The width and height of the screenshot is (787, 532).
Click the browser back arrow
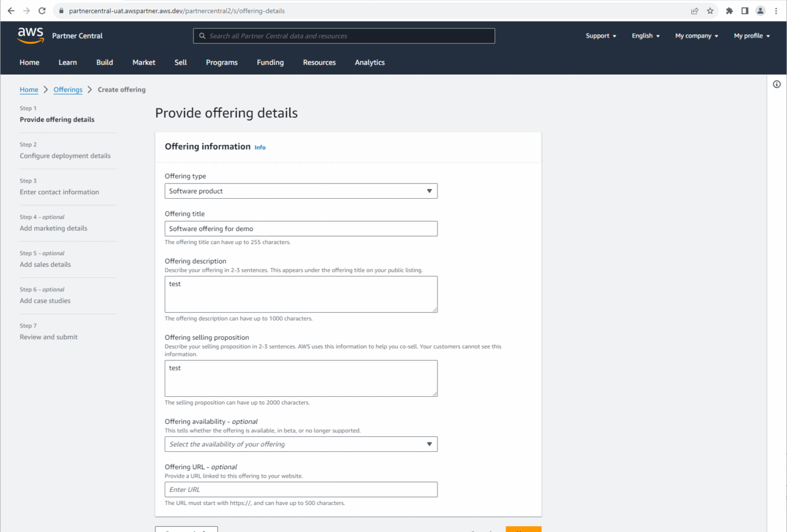tap(10, 10)
